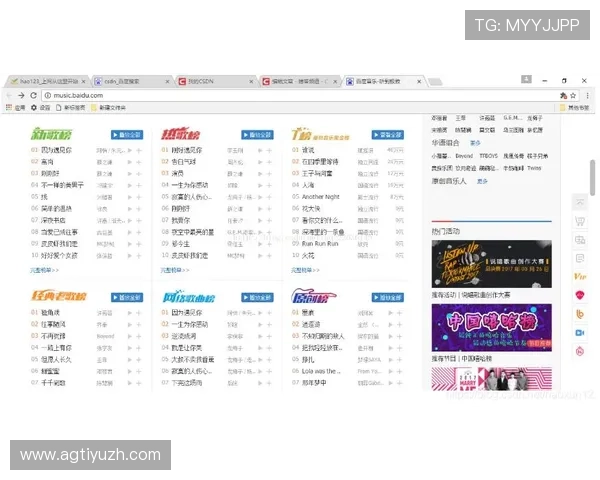
Task: Click the blue video camera sidebar icon
Action: 580,333
